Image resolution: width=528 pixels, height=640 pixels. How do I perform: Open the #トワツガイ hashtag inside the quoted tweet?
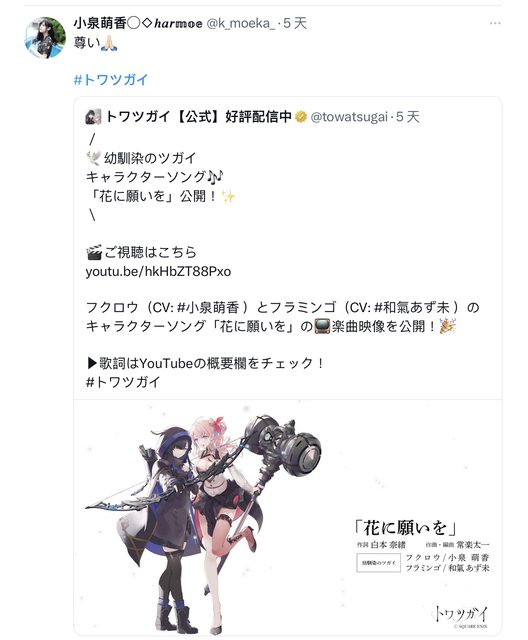coord(123,382)
